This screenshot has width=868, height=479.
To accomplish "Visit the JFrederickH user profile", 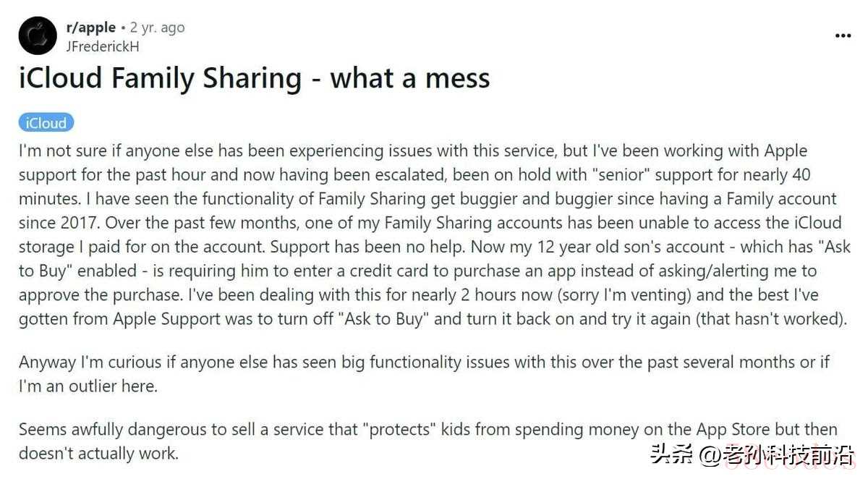I will click(x=102, y=46).
